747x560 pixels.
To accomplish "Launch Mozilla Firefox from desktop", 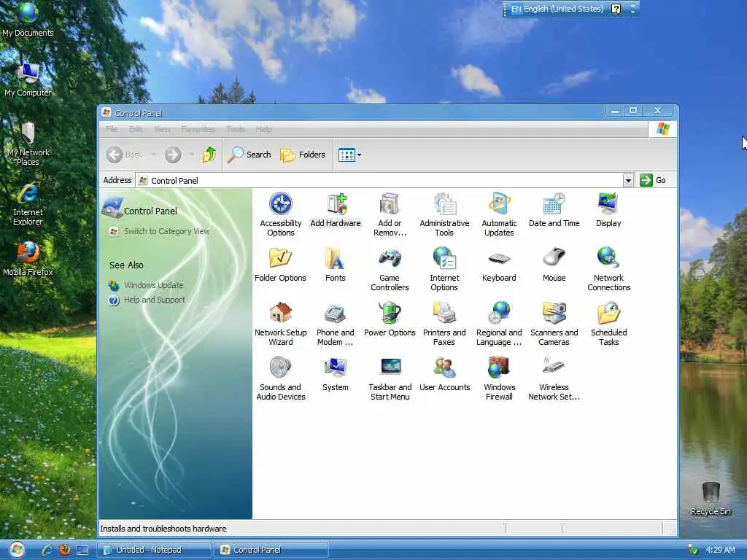I will click(28, 259).
